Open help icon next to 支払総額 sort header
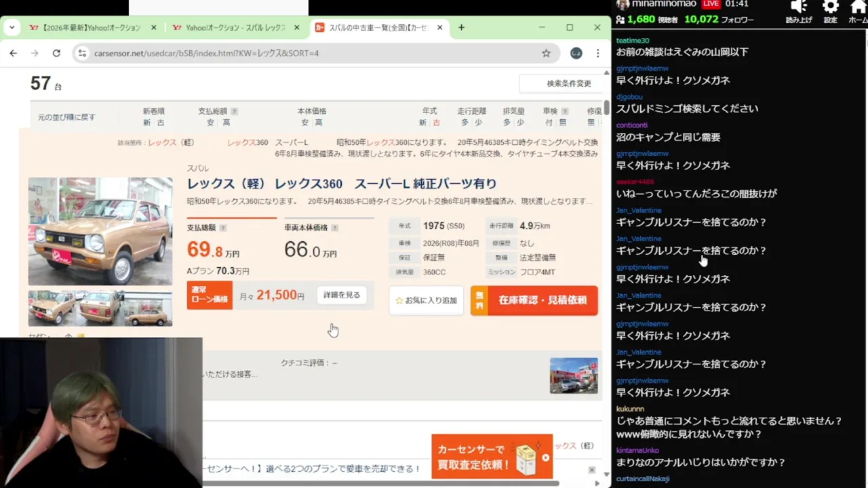 tap(234, 111)
